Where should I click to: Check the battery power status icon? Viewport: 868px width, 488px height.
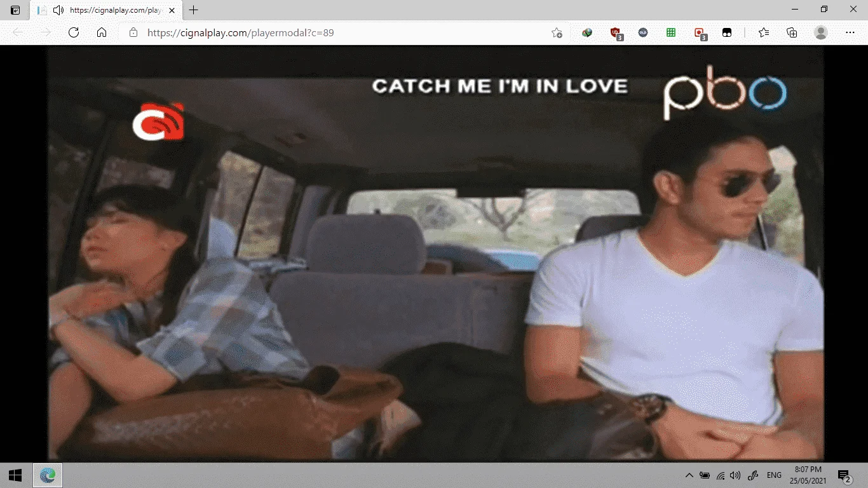705,475
